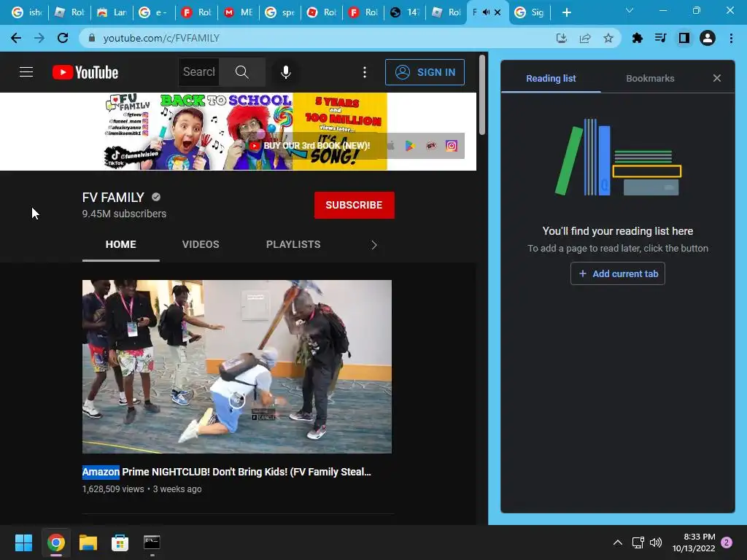
Task: Mute audio on the active YouTube tab
Action: point(486,12)
